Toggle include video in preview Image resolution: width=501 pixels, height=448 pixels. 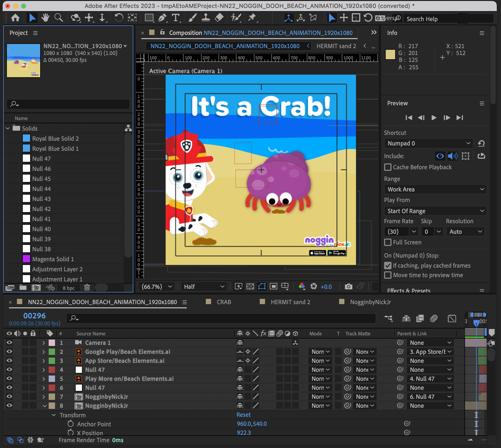click(x=440, y=156)
